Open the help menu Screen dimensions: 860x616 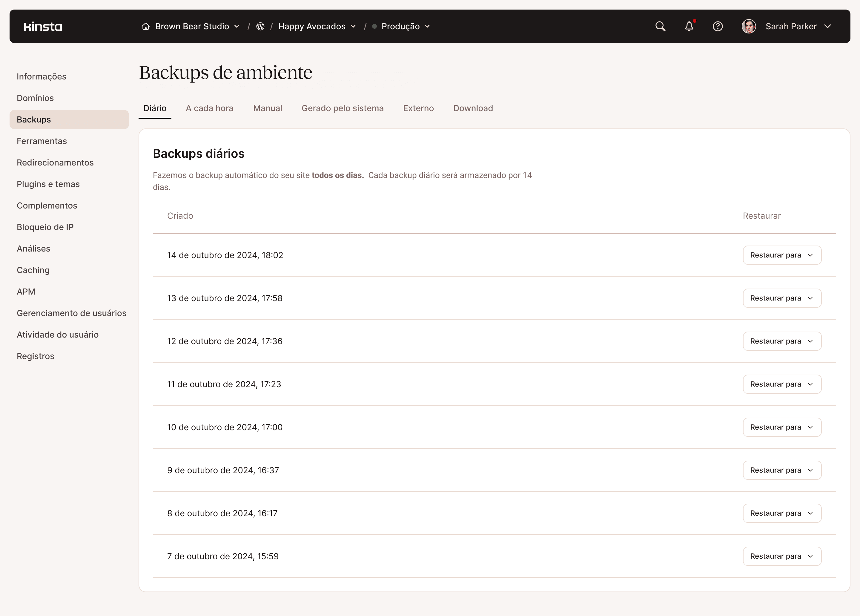(x=718, y=26)
